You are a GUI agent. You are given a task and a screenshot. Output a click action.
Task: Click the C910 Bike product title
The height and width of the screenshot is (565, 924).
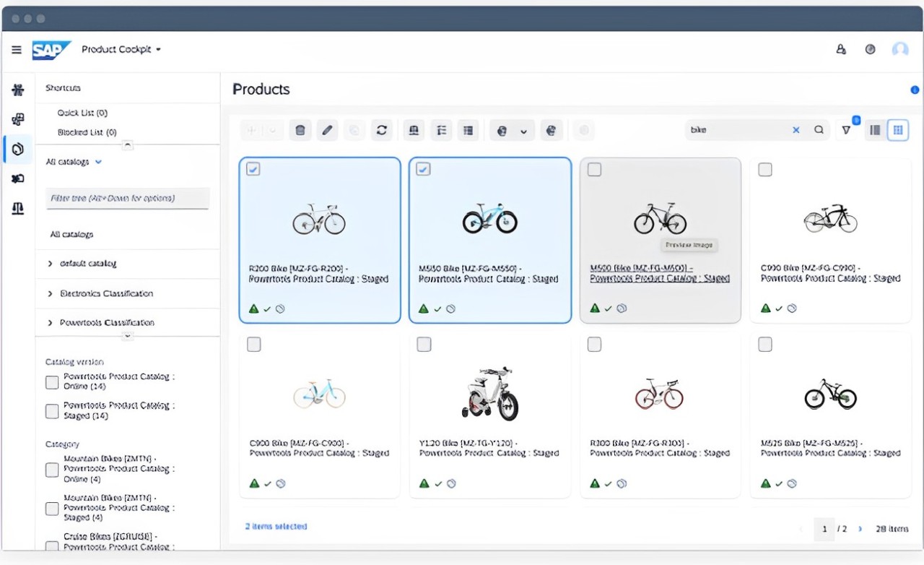830,273
